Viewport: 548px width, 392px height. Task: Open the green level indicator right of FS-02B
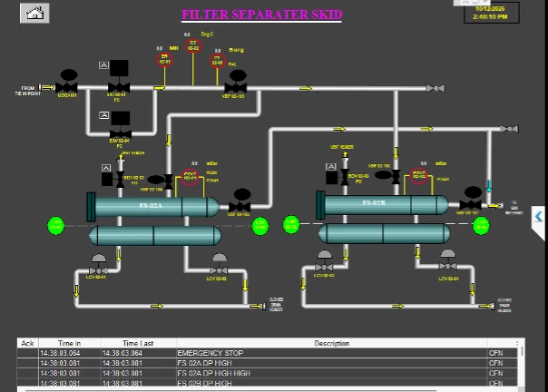point(481,226)
